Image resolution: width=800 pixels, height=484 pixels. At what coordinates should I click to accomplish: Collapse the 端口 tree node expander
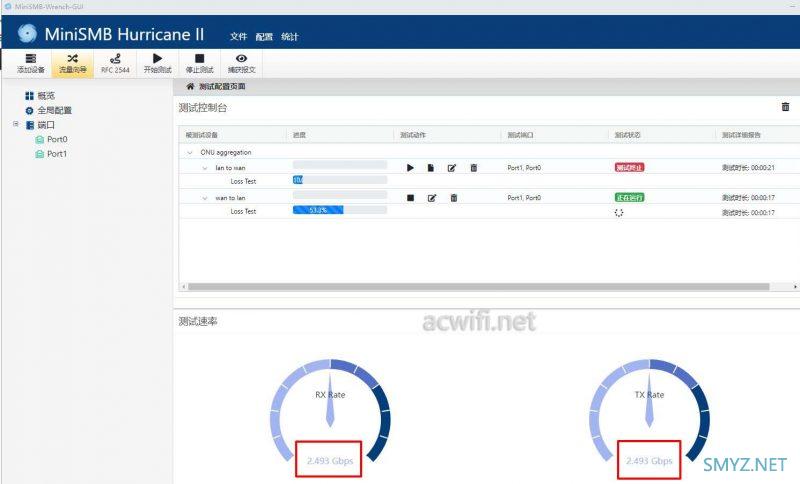pyautogui.click(x=16, y=124)
